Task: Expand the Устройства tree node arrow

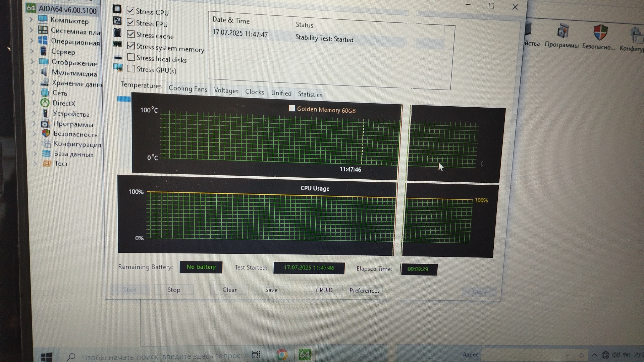Action: 34,113
